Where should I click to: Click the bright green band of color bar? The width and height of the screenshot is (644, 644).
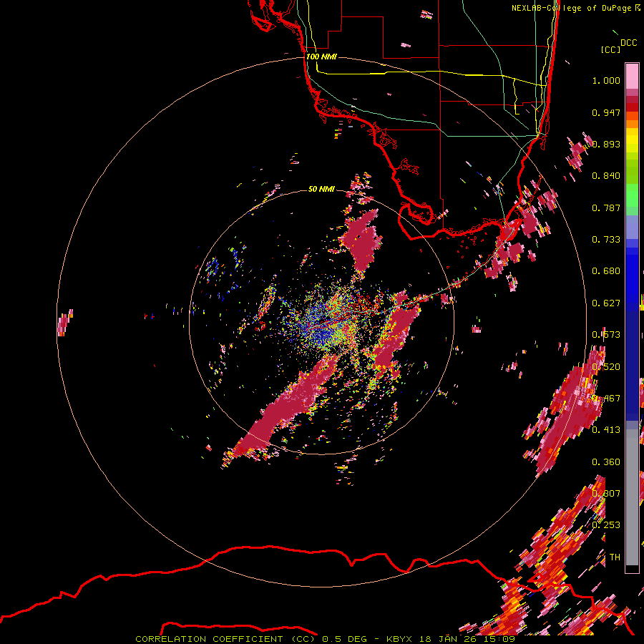click(632, 195)
